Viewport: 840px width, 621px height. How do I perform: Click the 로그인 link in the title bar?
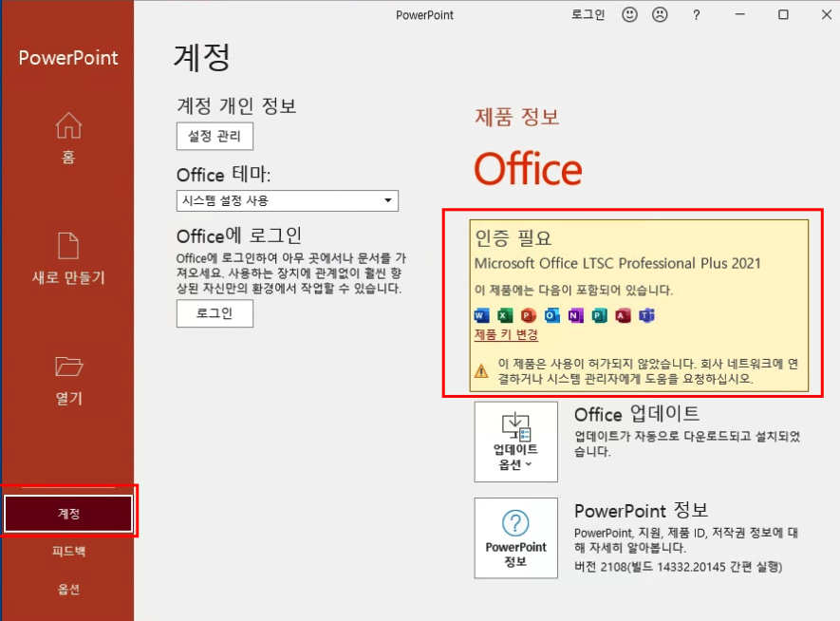coord(588,14)
